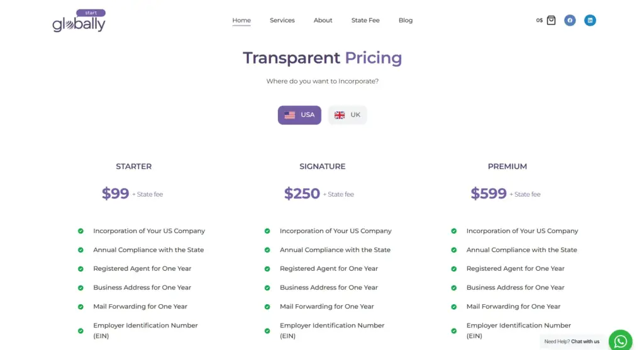Open the State Fee page

click(x=365, y=20)
